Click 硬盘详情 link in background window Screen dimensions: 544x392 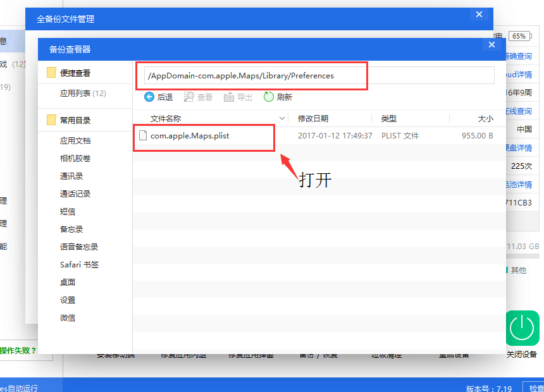[519, 148]
